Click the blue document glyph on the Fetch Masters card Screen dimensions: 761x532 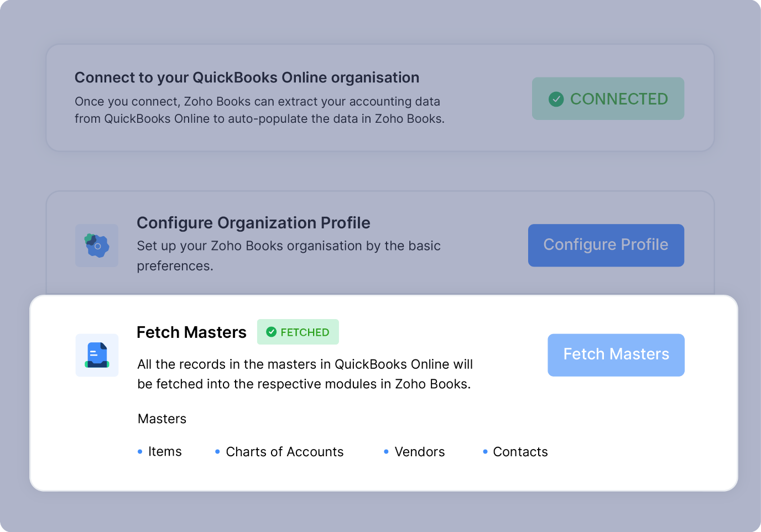(97, 354)
